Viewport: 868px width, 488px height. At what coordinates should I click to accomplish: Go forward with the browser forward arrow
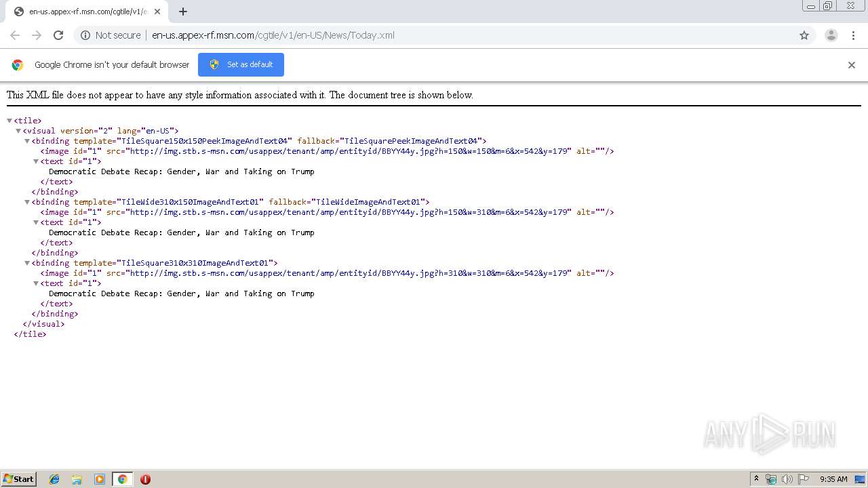tap(37, 35)
